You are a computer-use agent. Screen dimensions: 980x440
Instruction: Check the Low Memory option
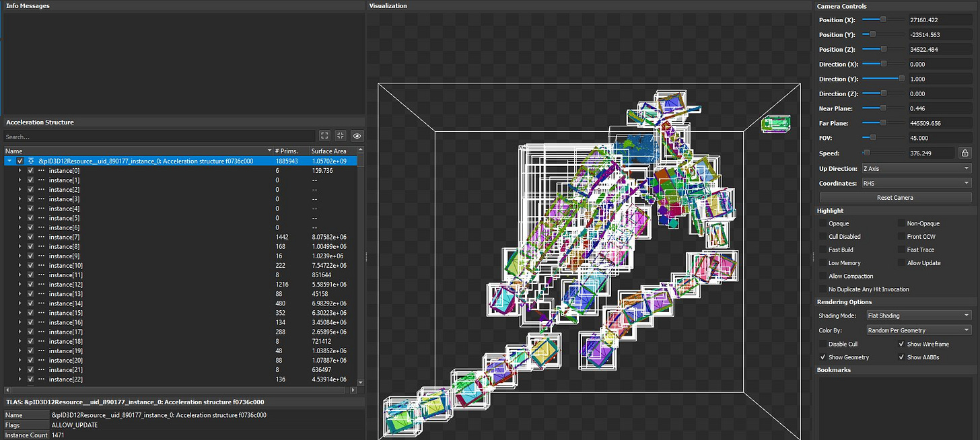[x=823, y=263]
